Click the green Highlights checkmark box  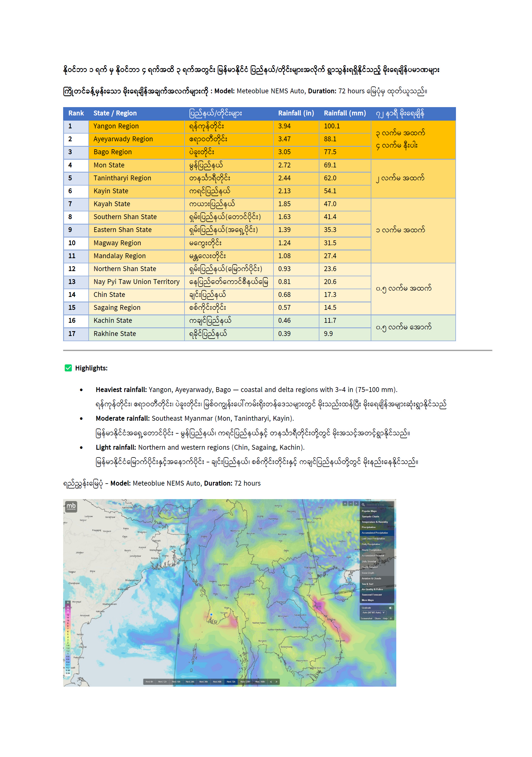[68, 368]
